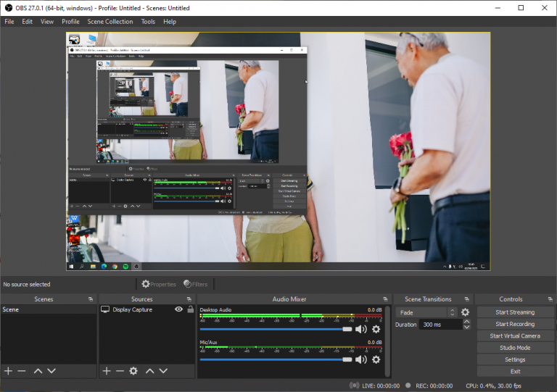Remove the selected source with minus icon
Screen dimensions: 557x392
coord(120,371)
